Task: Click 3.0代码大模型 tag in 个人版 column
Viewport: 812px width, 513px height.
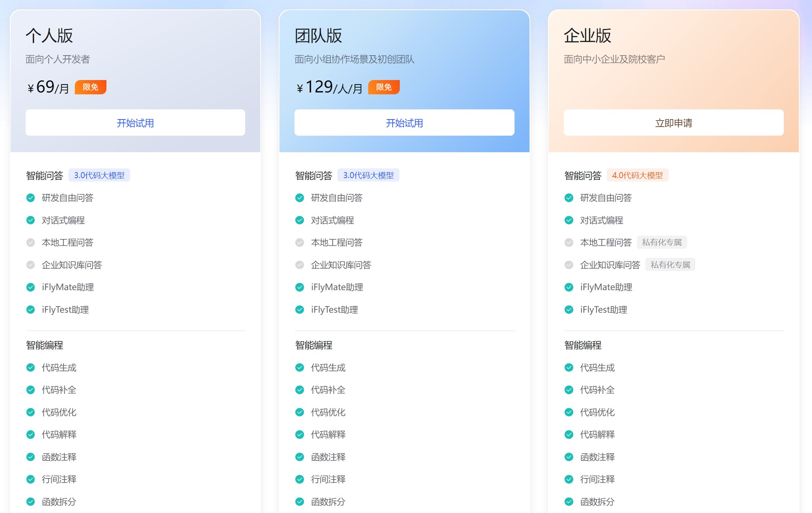Action: 99,175
